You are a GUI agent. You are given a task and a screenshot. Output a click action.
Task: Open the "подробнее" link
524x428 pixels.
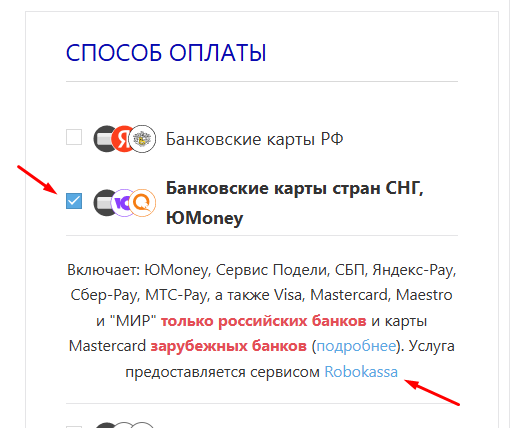click(356, 346)
